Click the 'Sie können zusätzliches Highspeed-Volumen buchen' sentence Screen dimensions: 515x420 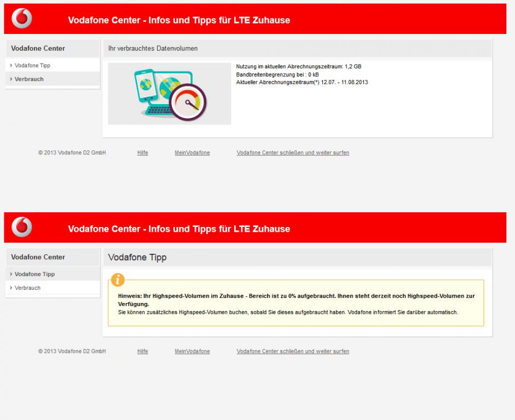click(x=288, y=312)
